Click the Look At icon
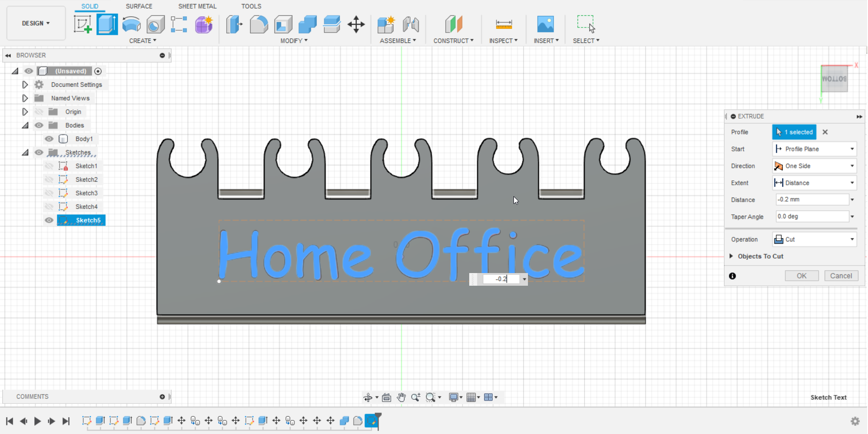The height and width of the screenshot is (434, 868). pyautogui.click(x=387, y=397)
